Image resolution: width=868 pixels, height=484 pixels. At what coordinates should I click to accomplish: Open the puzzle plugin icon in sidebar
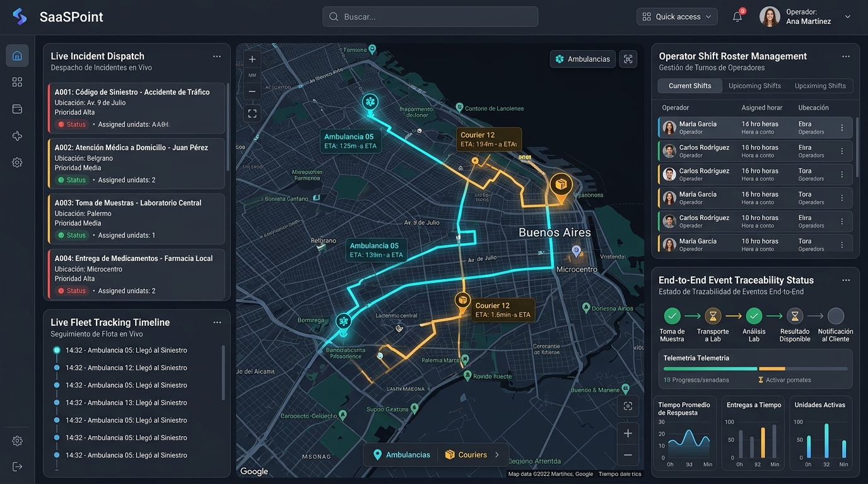click(x=17, y=135)
